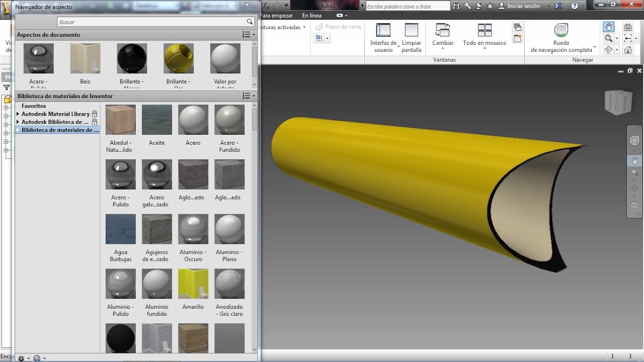Choose the Aluminio - Pulido material
This screenshot has width=644, height=362.
[x=121, y=284]
